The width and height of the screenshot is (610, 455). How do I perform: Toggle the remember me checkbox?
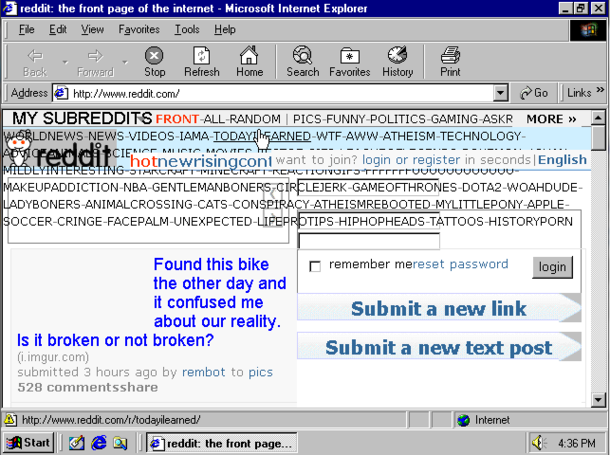click(315, 266)
